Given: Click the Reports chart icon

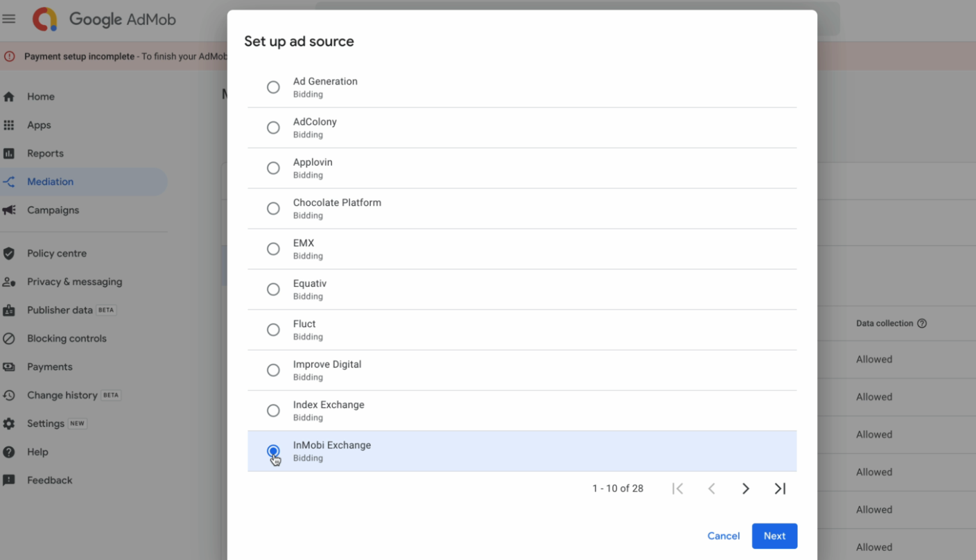Looking at the screenshot, I should click(9, 154).
